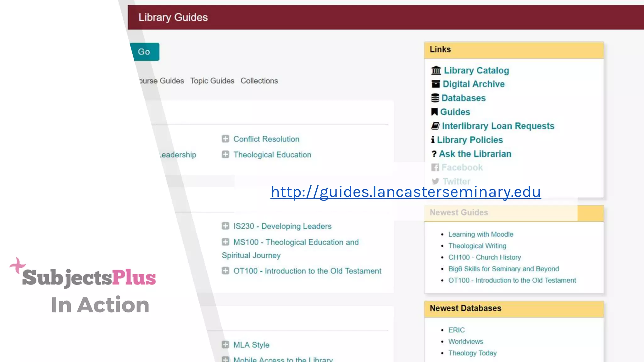Expand the Theological Education plus icon
The width and height of the screenshot is (644, 362).
pos(225,155)
